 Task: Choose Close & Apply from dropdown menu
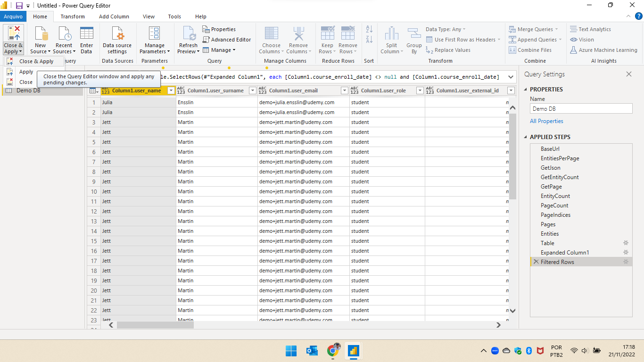(33, 61)
